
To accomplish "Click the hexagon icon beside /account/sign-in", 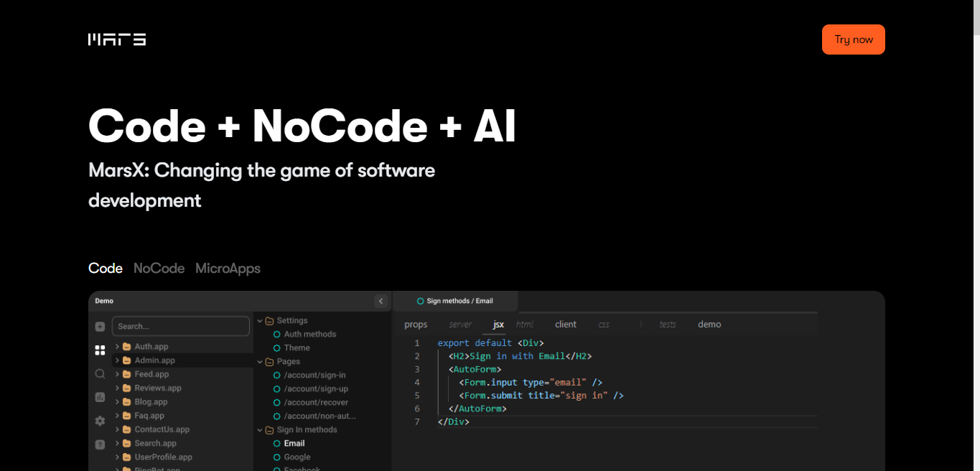I will coord(276,375).
